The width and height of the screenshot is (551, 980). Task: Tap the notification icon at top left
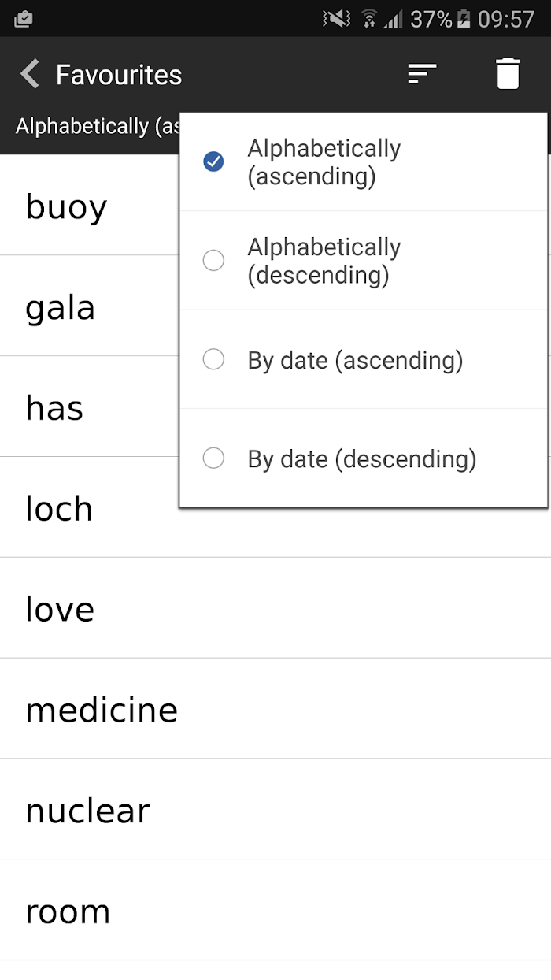[x=23, y=19]
